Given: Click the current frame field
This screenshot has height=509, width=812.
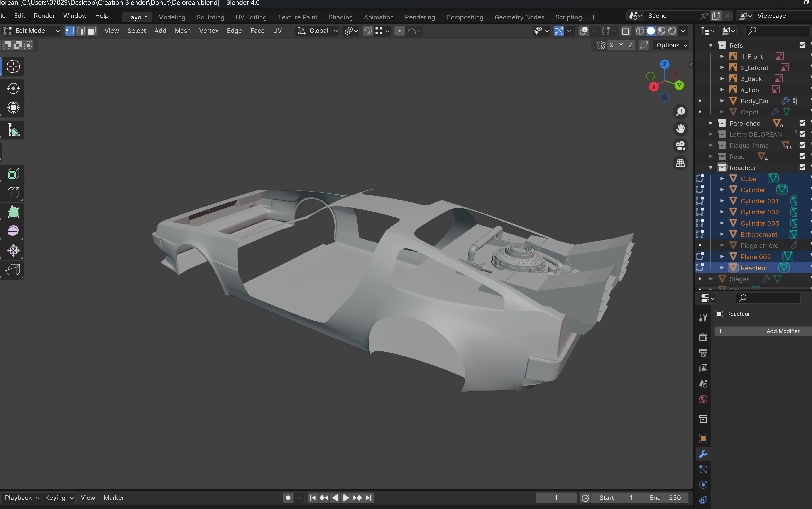Looking at the screenshot, I should click(556, 498).
